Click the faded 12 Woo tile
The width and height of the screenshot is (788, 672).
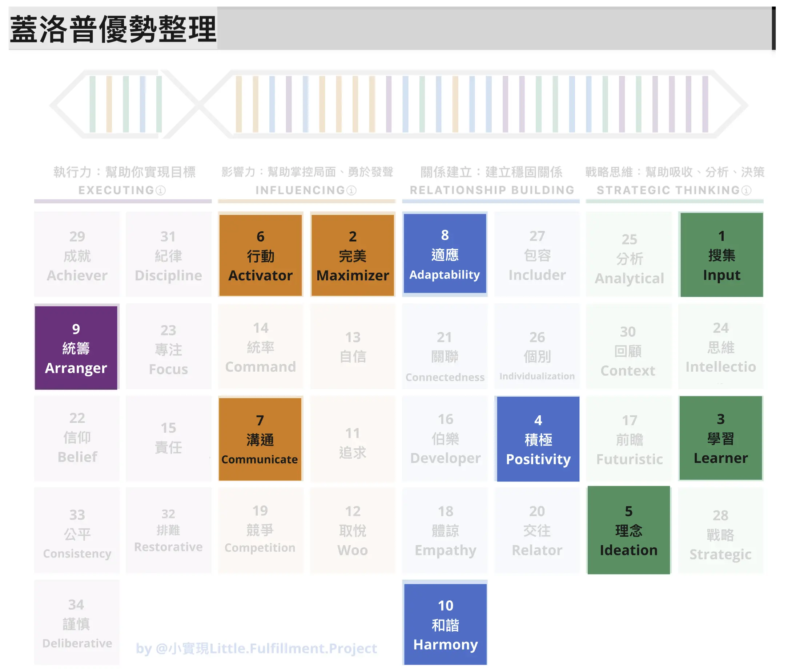pyautogui.click(x=353, y=531)
